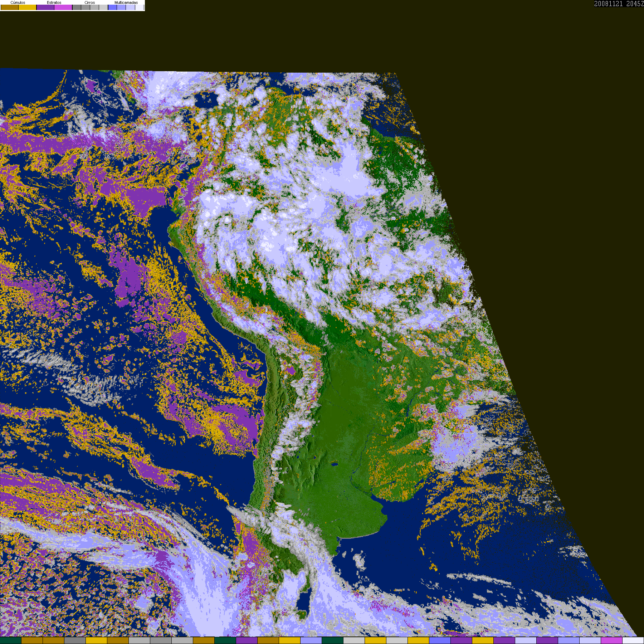
Task: Click the brown Cúmulos legend swatch
Action: point(10,7)
